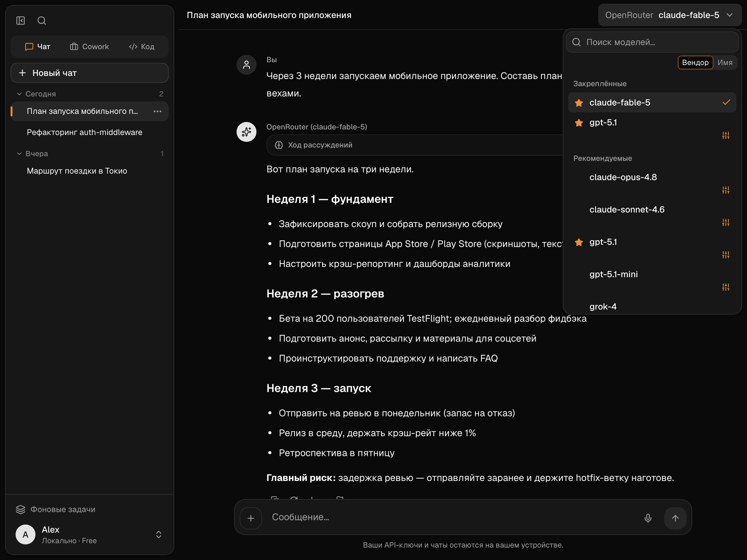The height and width of the screenshot is (560, 747).
Task: Collapse the Сегодня chat group
Action: click(x=19, y=94)
